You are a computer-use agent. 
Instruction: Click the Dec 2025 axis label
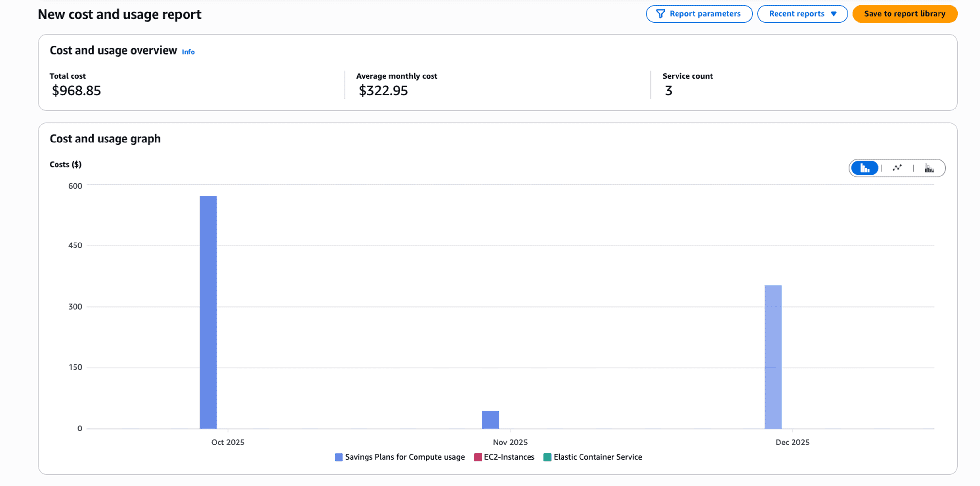792,442
